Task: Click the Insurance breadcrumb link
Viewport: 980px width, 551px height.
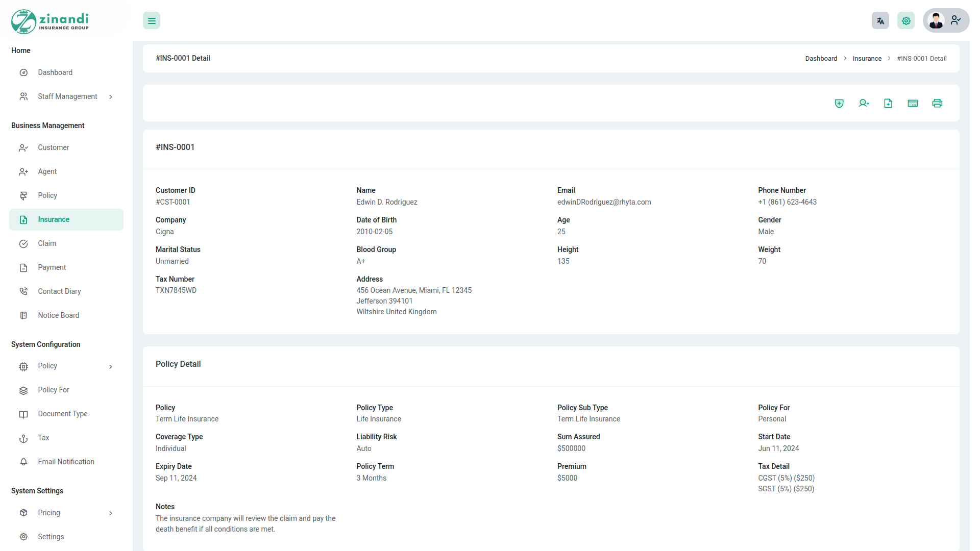Action: 867,59
